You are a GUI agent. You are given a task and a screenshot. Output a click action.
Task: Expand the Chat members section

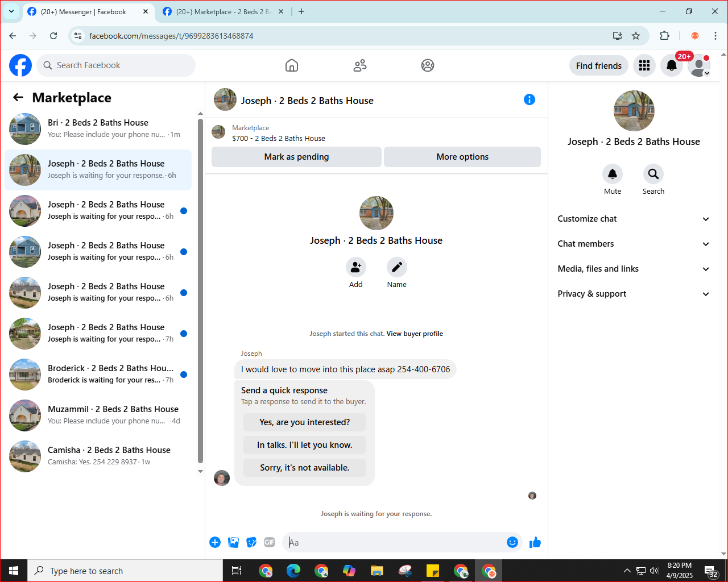pos(634,244)
